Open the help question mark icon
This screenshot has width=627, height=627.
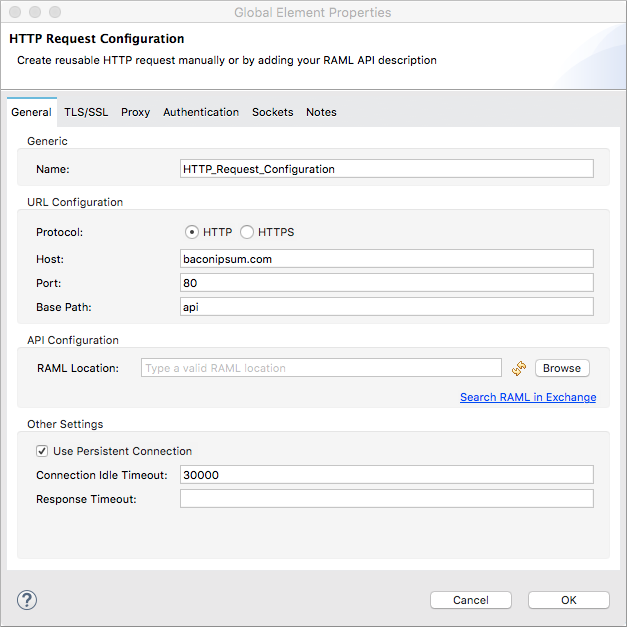pos(27,600)
